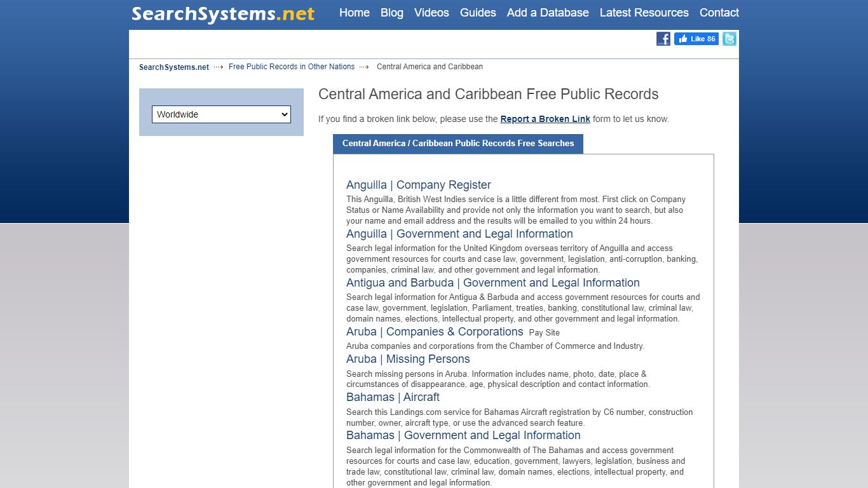Image resolution: width=868 pixels, height=488 pixels.
Task: Click the Central America and Caribbean Free Public Records heading
Action: point(488,94)
